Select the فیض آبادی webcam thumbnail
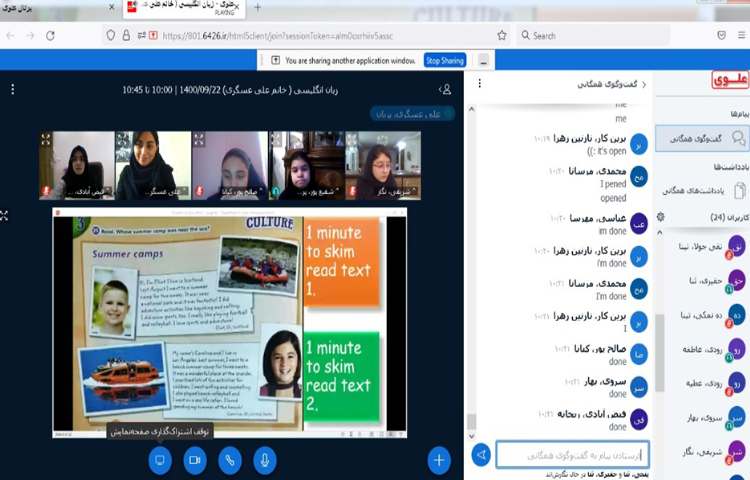750x480 pixels. tap(77, 165)
